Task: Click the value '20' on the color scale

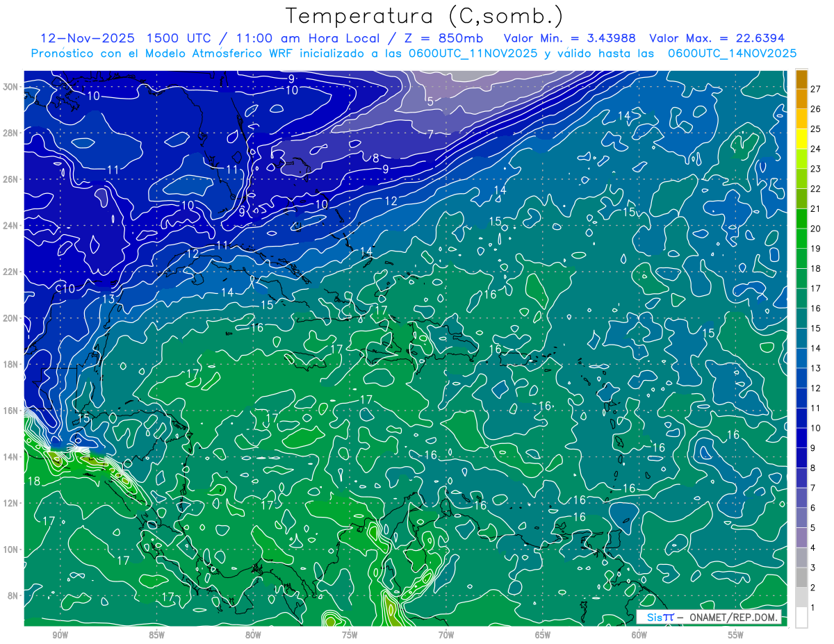Action: 815,229
